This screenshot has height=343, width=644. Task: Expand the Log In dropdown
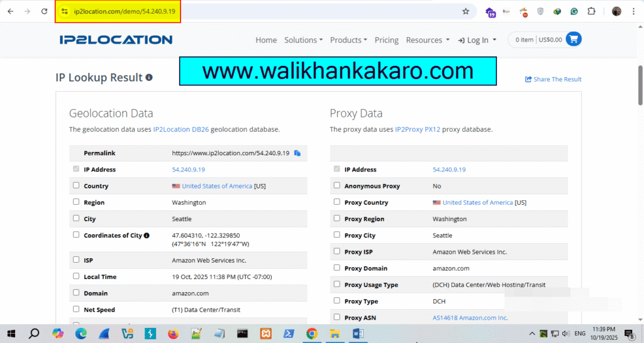pos(477,40)
